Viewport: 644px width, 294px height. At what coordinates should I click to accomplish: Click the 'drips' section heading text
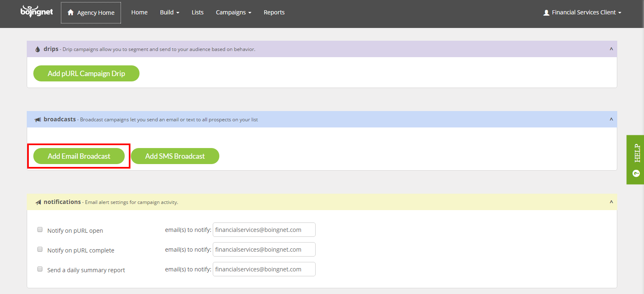(x=51, y=49)
